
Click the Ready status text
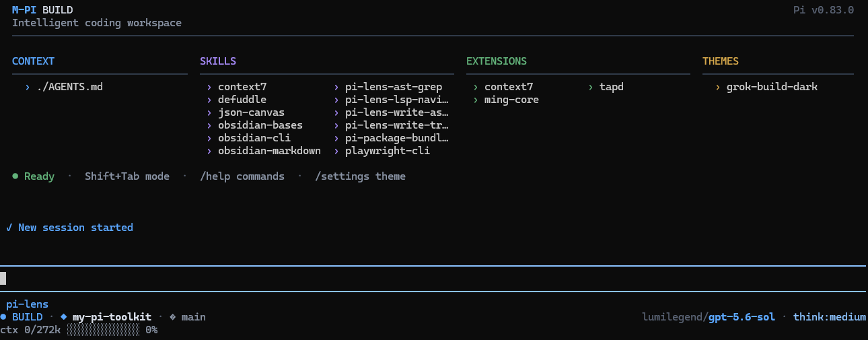coord(39,176)
